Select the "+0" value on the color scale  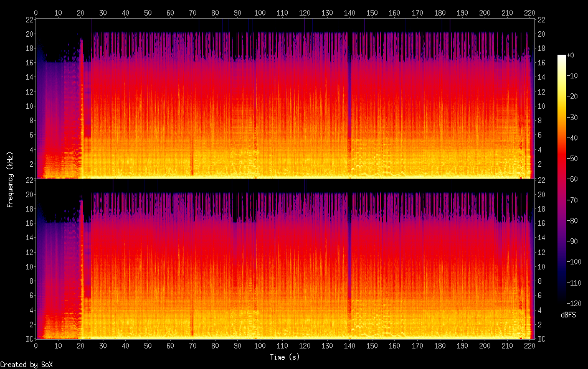[x=570, y=55]
